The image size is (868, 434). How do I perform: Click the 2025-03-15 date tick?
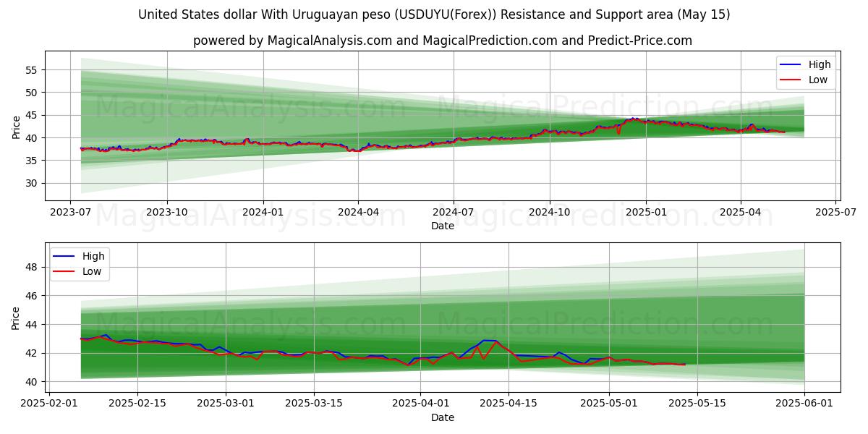pyautogui.click(x=314, y=404)
